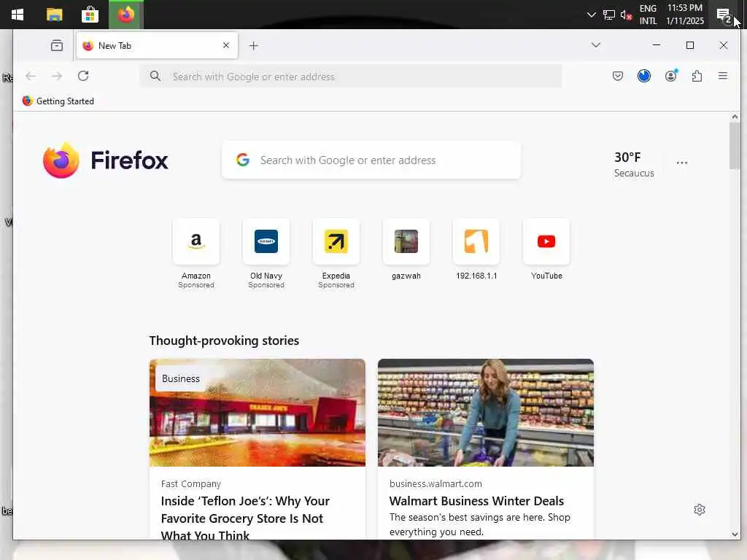Open the Amazon sponsored shortcut
Screen dimensions: 747x560
click(x=196, y=253)
